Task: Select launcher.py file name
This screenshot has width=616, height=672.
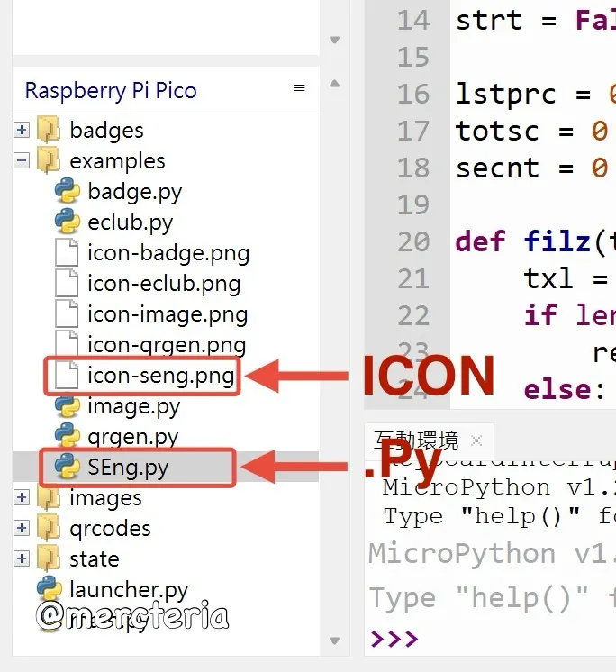Action: pyautogui.click(x=129, y=590)
